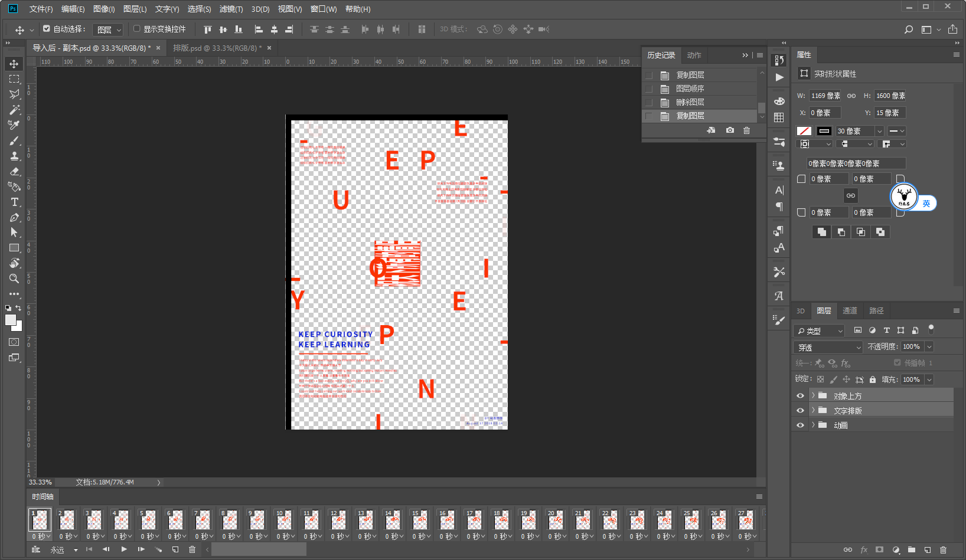Image resolution: width=966 pixels, height=560 pixels.
Task: Select the Rectangle shape tool
Action: pyautogui.click(x=14, y=248)
